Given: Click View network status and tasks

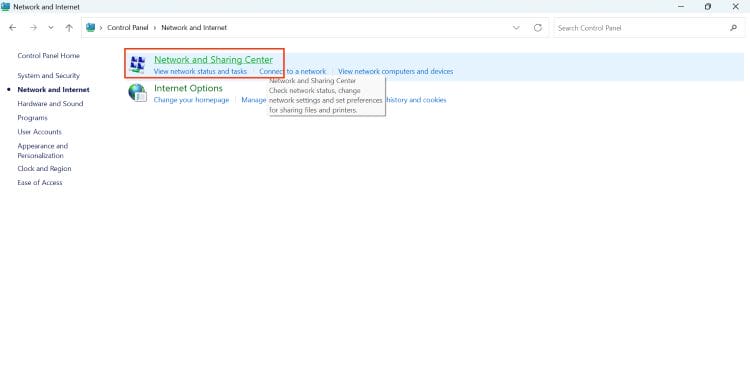Looking at the screenshot, I should pyautogui.click(x=200, y=71).
